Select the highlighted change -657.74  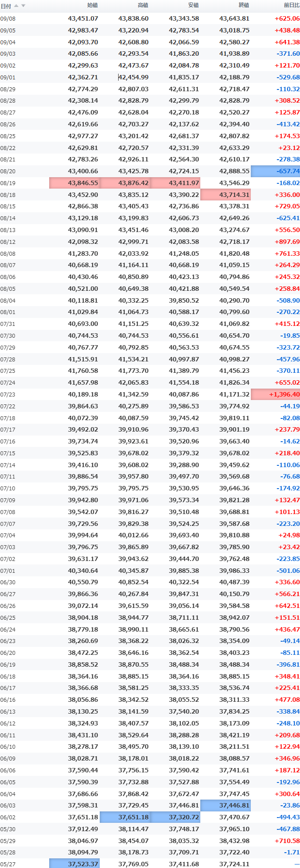pyautogui.click(x=275, y=171)
